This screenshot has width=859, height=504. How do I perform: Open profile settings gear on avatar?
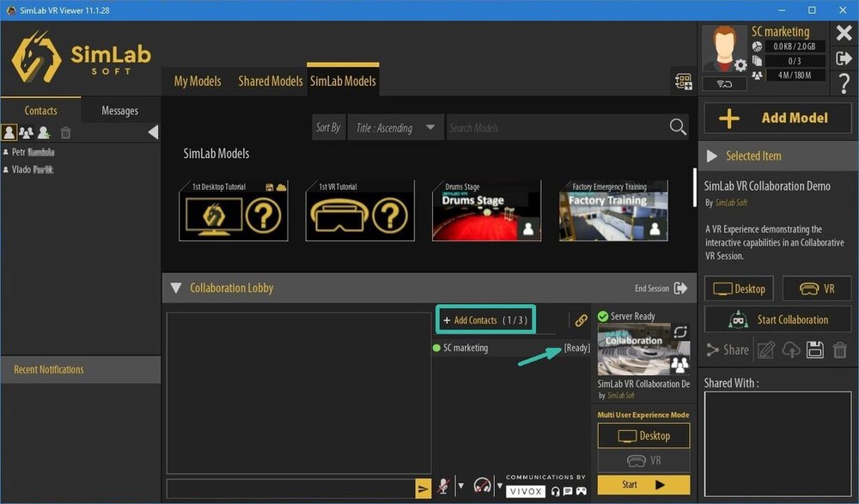coord(740,65)
